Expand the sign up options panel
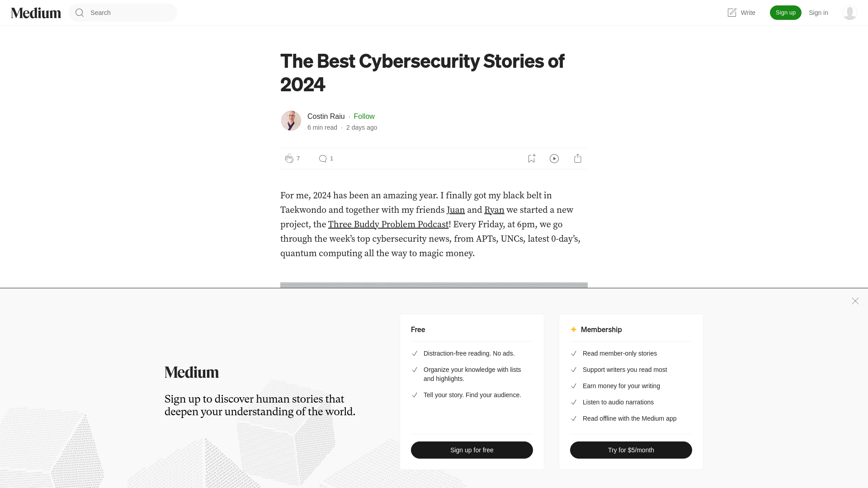The height and width of the screenshot is (488, 868). (855, 301)
